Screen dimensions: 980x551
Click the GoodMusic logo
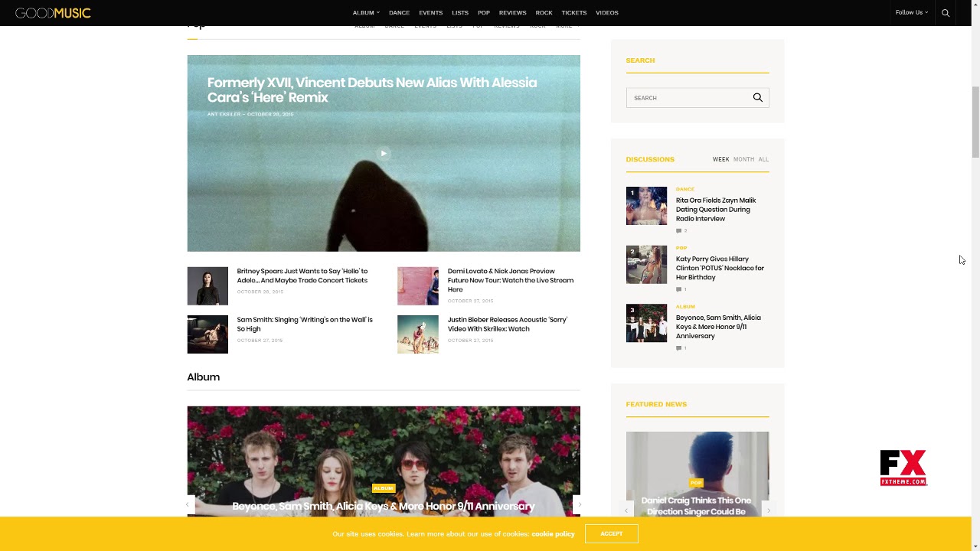point(53,13)
